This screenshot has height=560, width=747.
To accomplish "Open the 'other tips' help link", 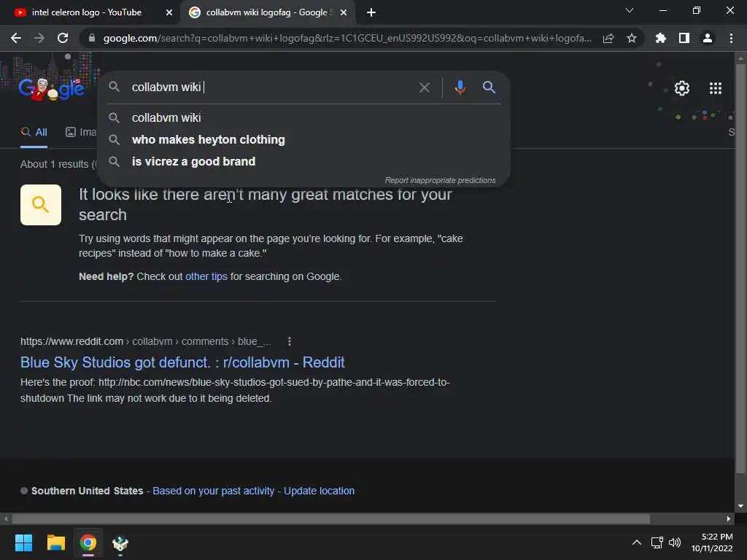I will point(206,276).
